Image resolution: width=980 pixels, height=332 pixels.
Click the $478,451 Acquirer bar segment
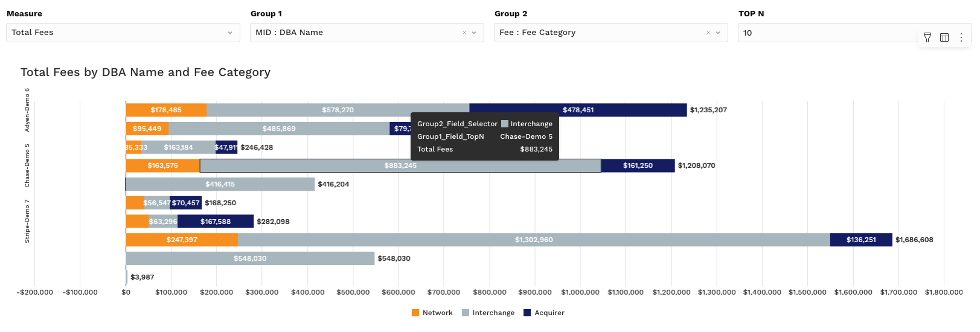[578, 110]
